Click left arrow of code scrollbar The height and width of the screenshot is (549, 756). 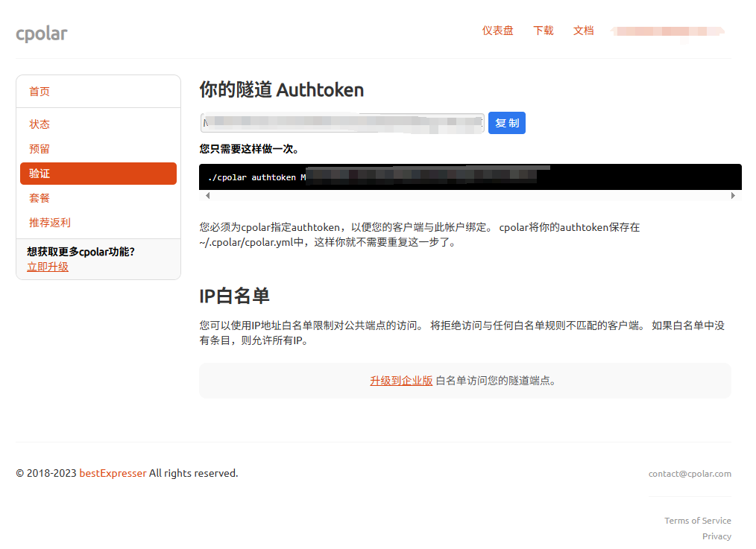[208, 195]
